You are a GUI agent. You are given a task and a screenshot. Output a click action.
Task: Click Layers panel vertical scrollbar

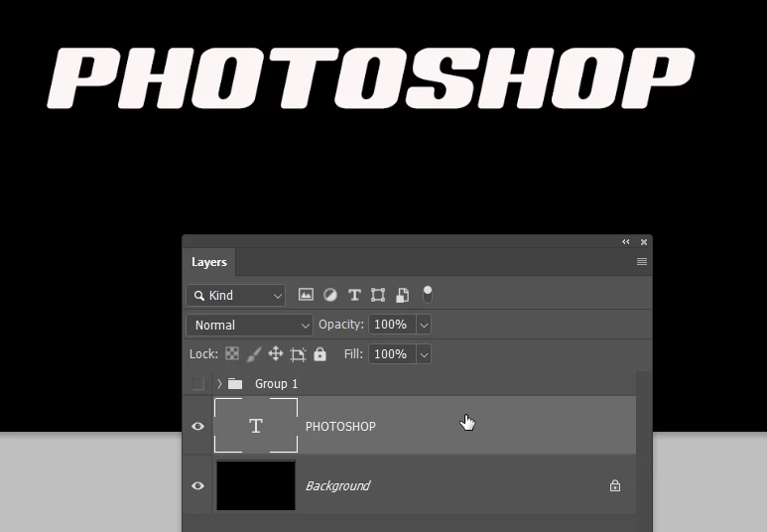(x=644, y=443)
